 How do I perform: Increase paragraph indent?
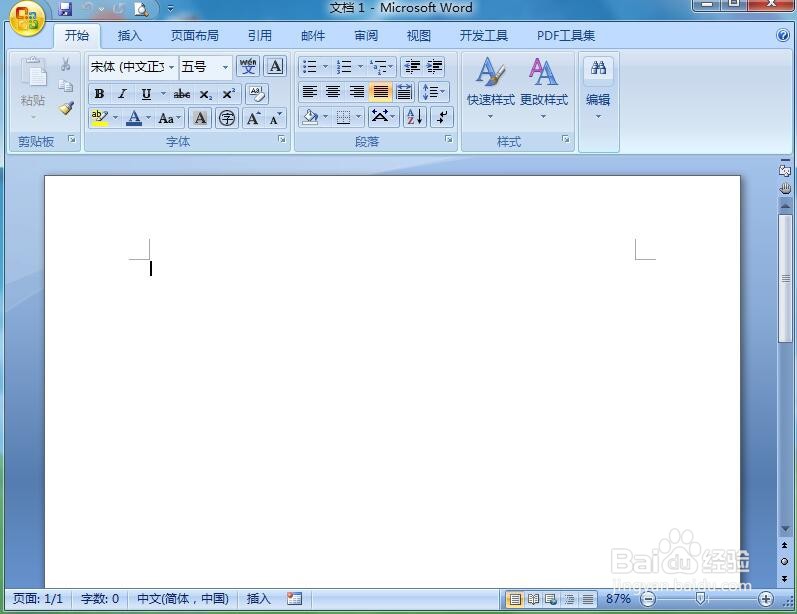434,67
